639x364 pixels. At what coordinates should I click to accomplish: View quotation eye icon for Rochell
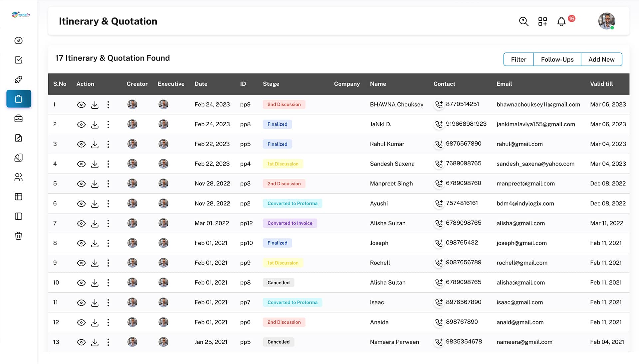click(x=81, y=263)
